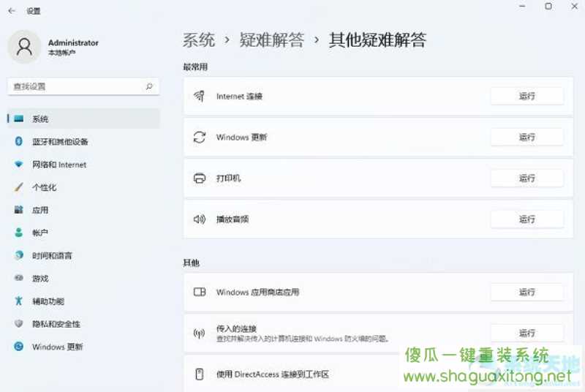Click the system monitor icon in sidebar
Image resolution: width=585 pixels, height=392 pixels.
coord(19,118)
